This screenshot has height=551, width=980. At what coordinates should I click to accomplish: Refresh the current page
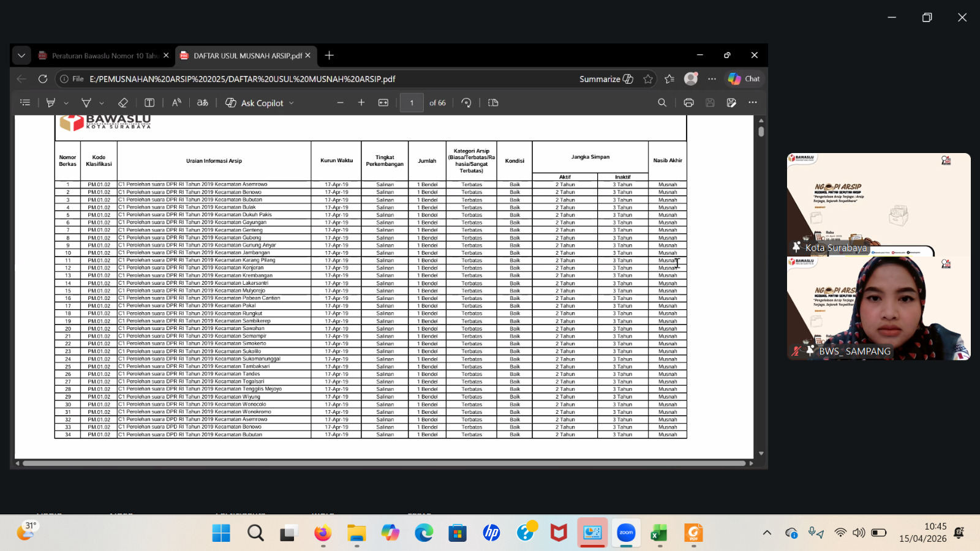tap(43, 79)
